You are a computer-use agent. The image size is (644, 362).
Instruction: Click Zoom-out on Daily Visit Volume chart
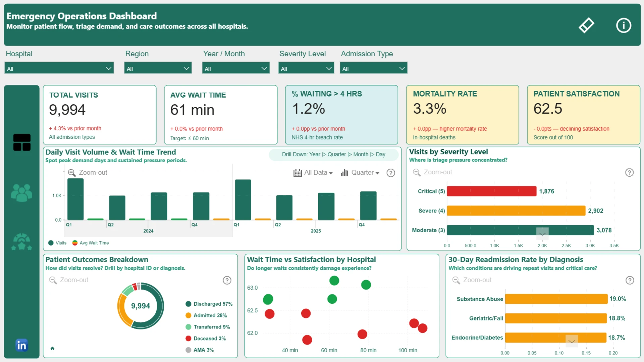[88, 173]
